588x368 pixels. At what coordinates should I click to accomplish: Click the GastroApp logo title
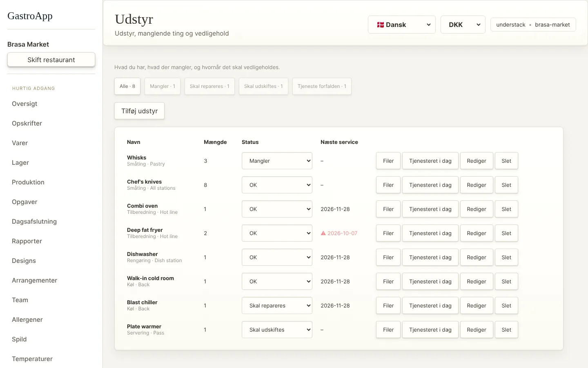coord(30,16)
